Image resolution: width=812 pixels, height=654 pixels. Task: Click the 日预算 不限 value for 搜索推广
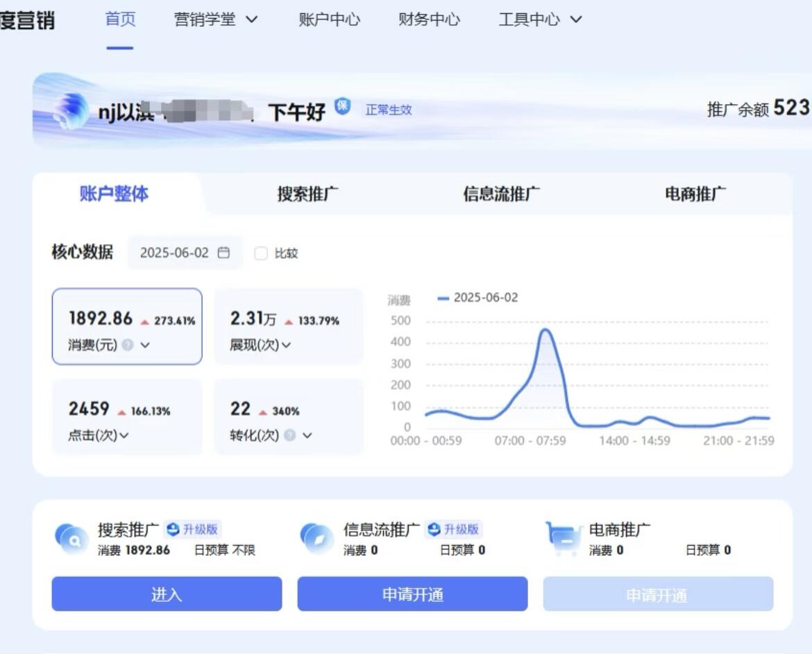click(x=225, y=550)
